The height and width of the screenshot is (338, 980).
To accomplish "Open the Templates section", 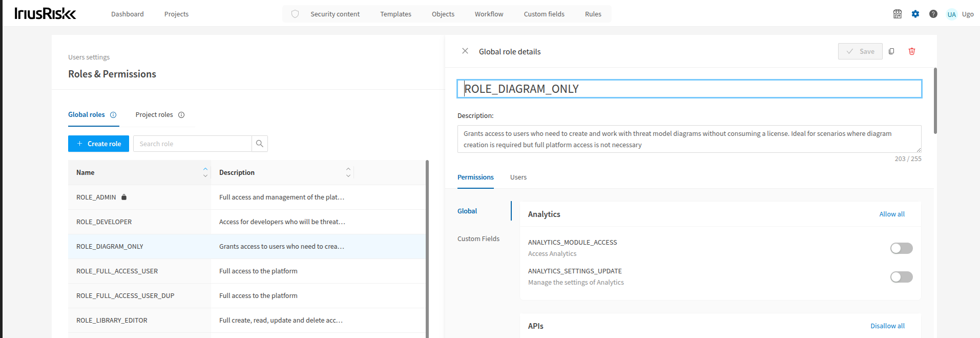I will [395, 14].
